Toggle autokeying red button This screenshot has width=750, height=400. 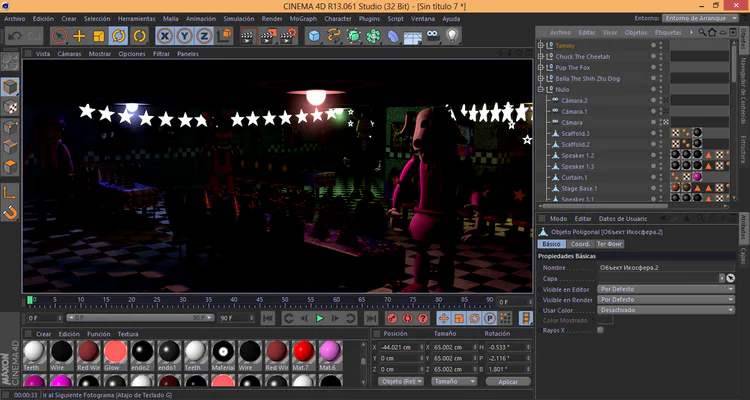click(x=408, y=318)
